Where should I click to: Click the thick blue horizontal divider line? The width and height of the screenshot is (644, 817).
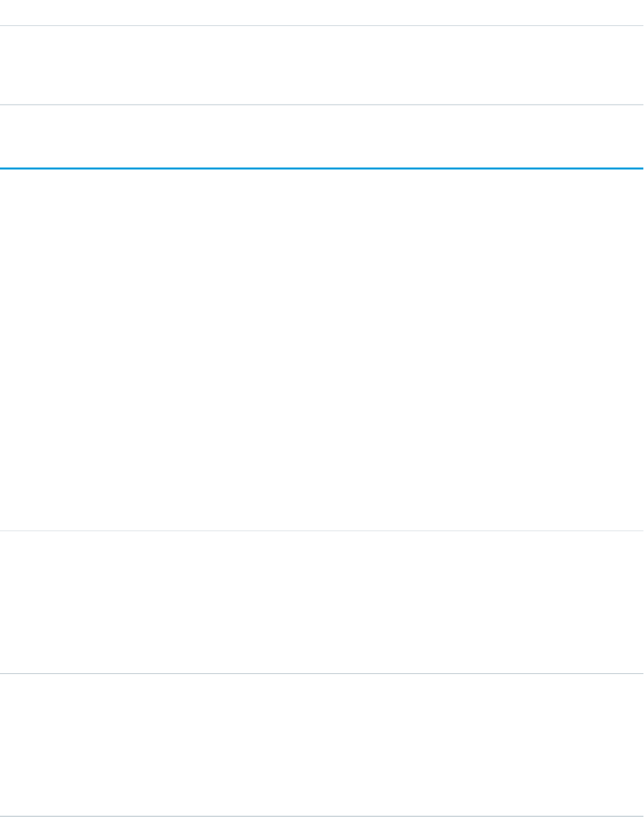click(322, 168)
